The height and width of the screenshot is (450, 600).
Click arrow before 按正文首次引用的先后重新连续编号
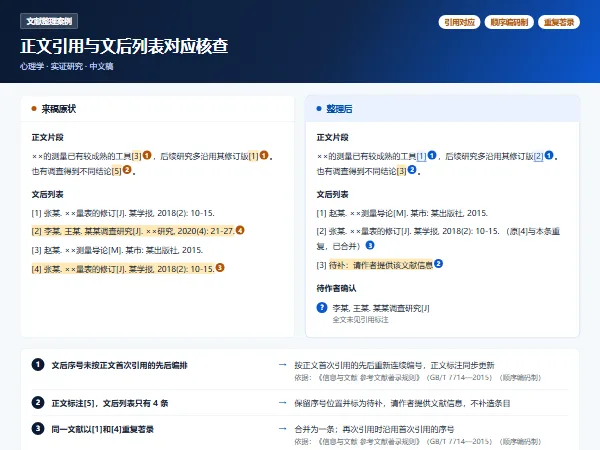pos(283,365)
